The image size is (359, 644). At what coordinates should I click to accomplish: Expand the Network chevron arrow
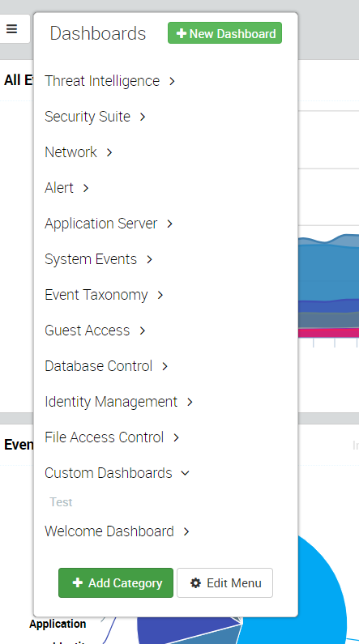(x=109, y=153)
